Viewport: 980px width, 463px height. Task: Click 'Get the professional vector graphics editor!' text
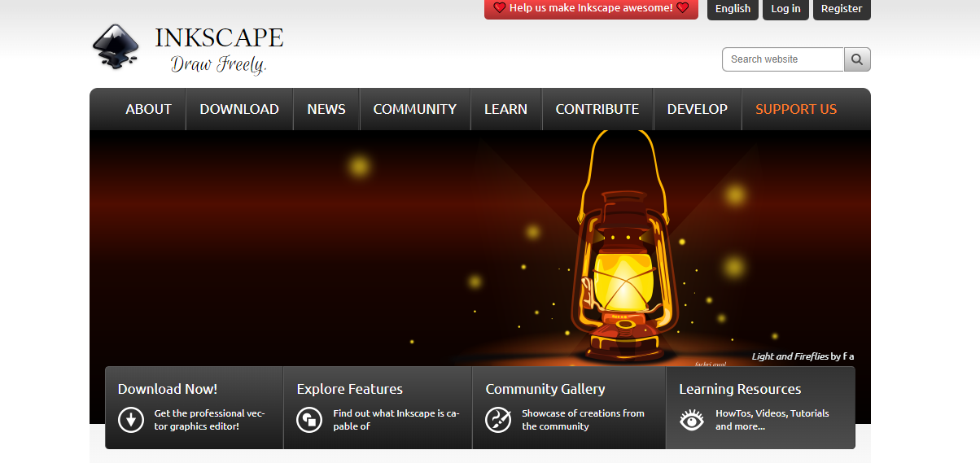(210, 420)
